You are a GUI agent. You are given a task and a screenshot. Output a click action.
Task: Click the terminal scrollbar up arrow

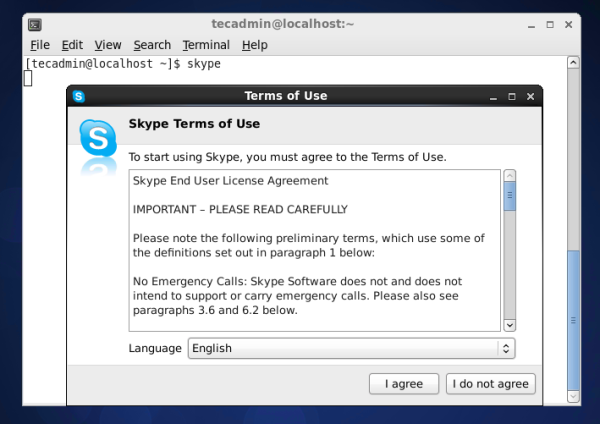pyautogui.click(x=573, y=62)
